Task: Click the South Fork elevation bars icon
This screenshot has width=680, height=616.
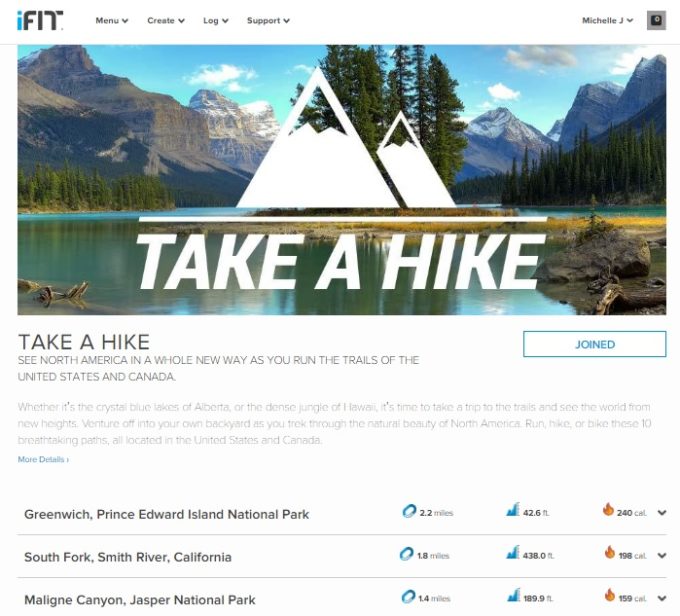Action: tap(513, 552)
